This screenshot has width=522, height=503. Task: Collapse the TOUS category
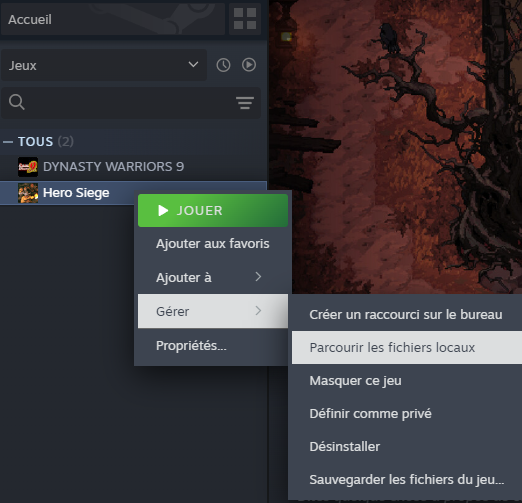8,142
